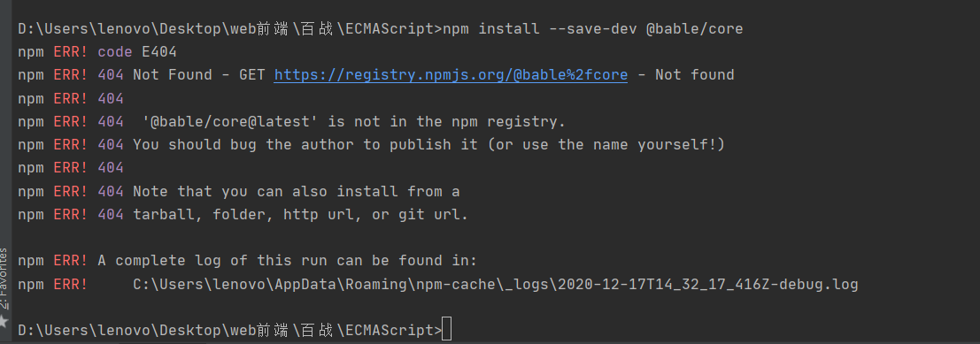Click 'or use the name yourself!' text

[x=606, y=145]
